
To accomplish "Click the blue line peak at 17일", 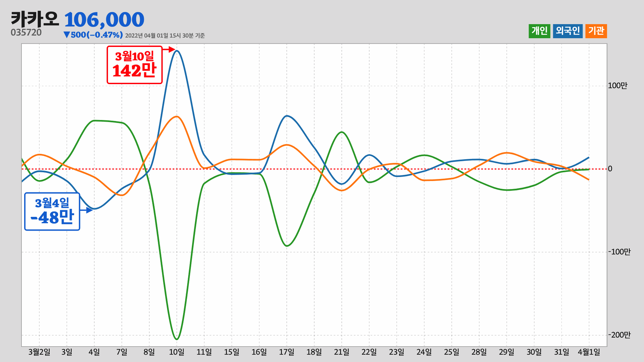I will pos(287,116).
